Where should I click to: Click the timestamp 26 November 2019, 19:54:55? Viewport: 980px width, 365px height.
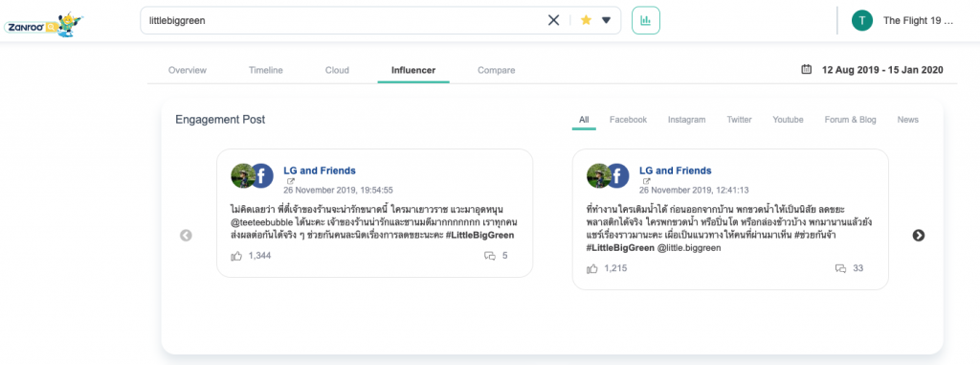(338, 190)
